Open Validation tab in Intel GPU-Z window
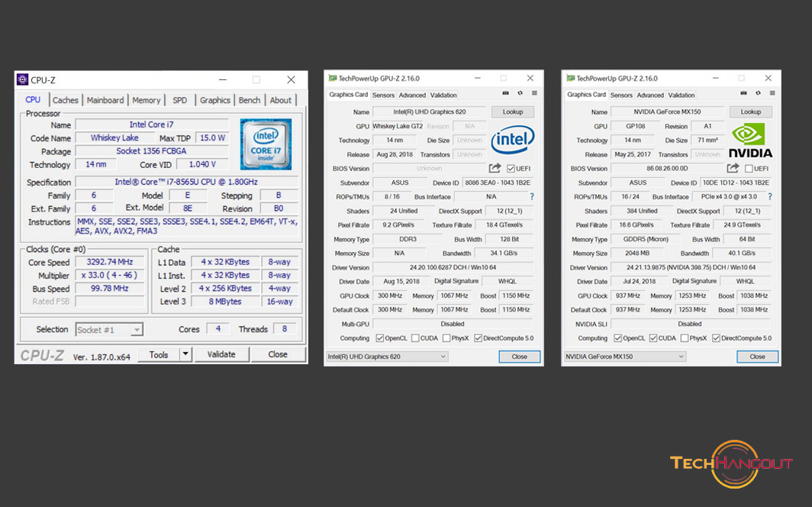Screen dimensions: 812x507 443,95
